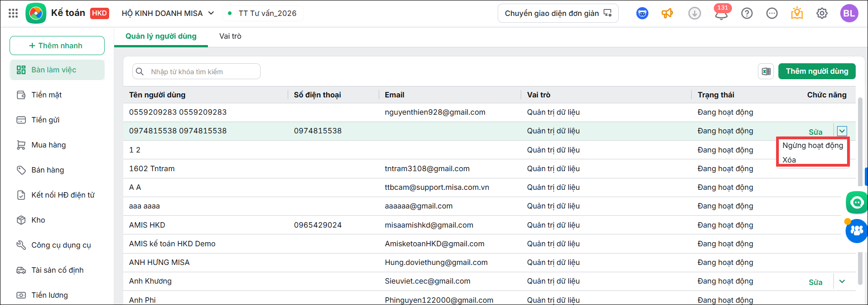868x305 pixels.
Task: Click email nguyenthien928@gmail.com
Action: point(435,112)
